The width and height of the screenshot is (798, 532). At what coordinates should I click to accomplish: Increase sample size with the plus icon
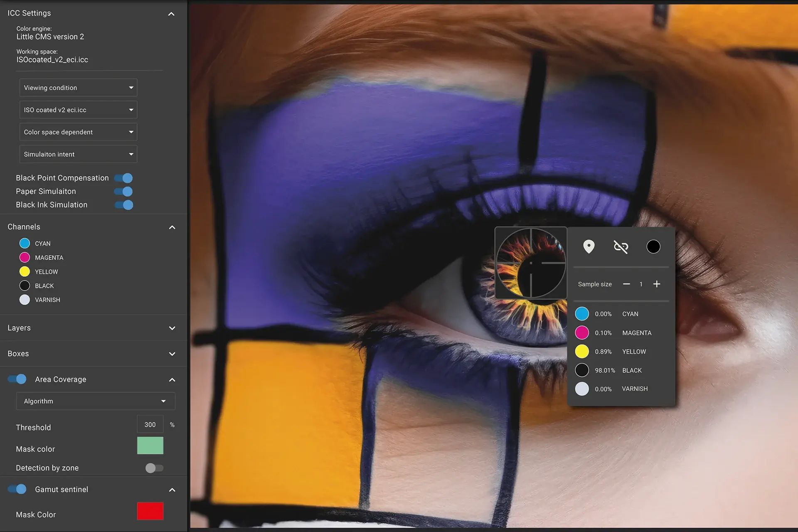click(657, 284)
